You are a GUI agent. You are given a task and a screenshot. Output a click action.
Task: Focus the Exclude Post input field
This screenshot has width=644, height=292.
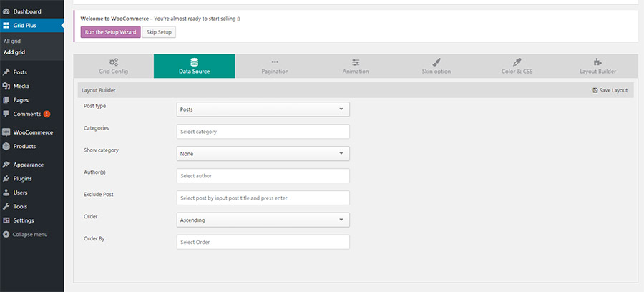pyautogui.click(x=263, y=198)
